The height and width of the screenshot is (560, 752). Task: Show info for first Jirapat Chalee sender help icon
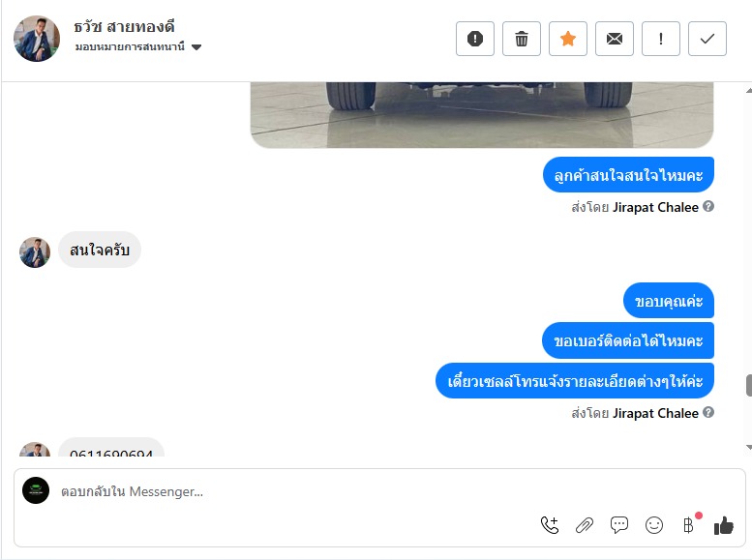coord(708,206)
